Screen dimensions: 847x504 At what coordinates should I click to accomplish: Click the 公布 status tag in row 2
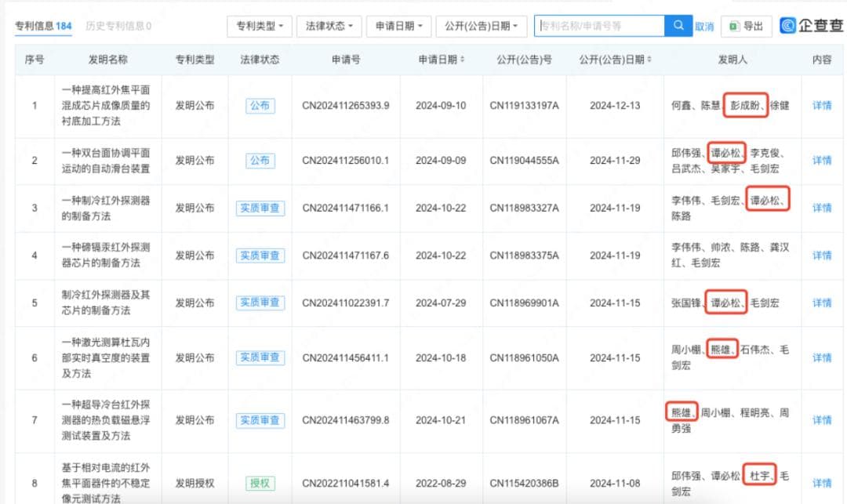click(260, 161)
